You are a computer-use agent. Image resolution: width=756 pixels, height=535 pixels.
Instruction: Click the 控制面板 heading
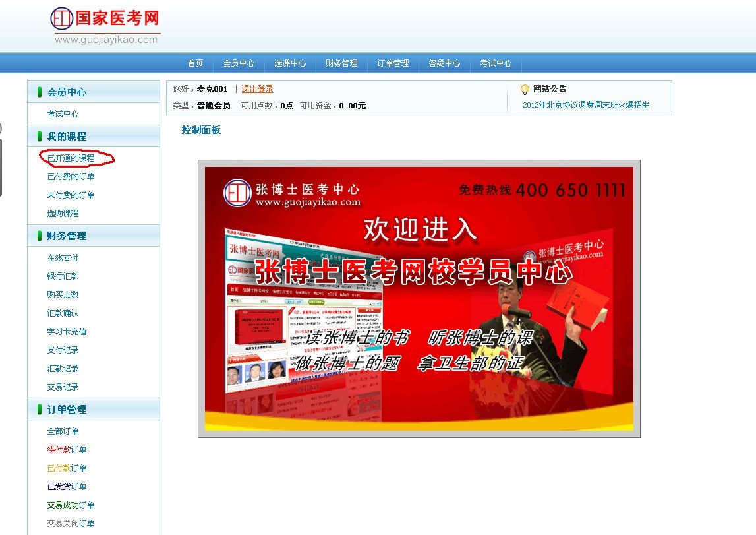201,130
